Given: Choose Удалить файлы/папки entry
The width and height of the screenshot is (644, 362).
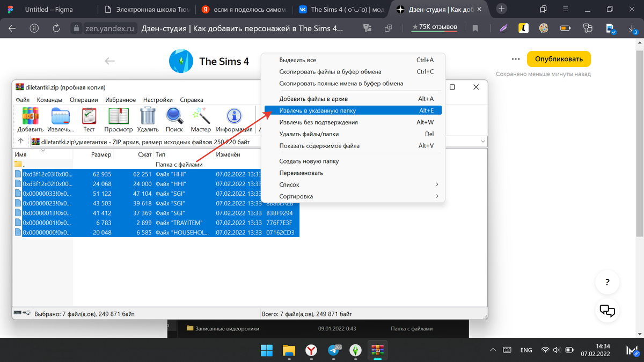Looking at the screenshot, I should [353, 134].
